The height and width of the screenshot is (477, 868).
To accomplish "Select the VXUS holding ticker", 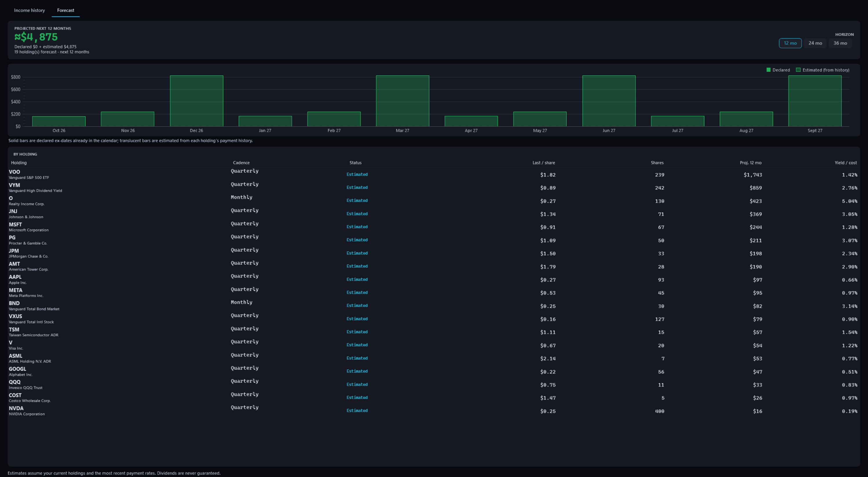I will click(16, 317).
